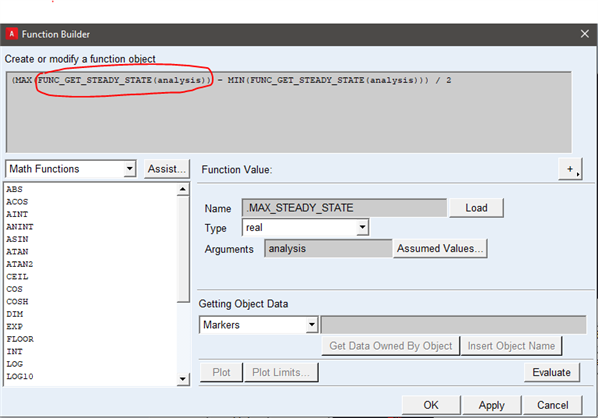Click the Cancel button
The height and width of the screenshot is (418, 598).
point(553,405)
